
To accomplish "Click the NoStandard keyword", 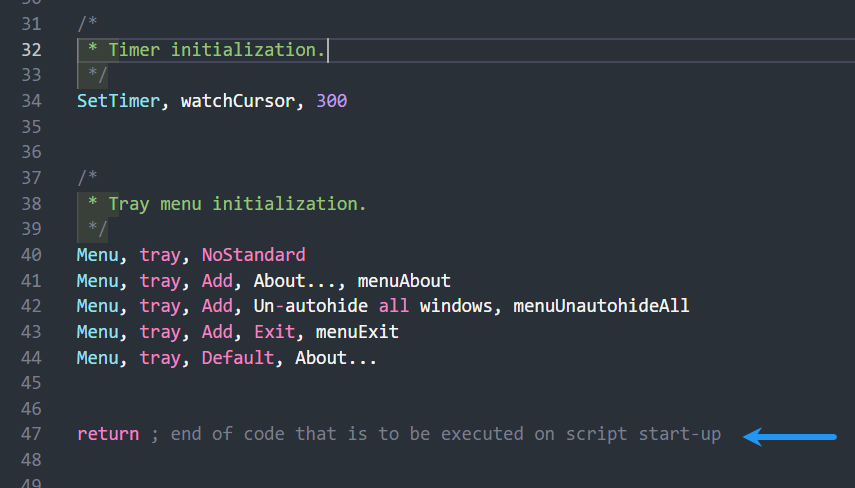I will pos(253,255).
